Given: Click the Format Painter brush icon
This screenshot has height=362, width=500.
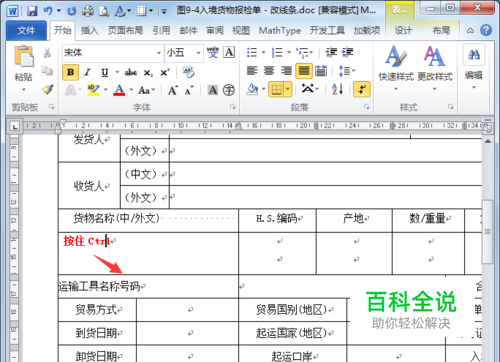Looking at the screenshot, I should (48, 89).
